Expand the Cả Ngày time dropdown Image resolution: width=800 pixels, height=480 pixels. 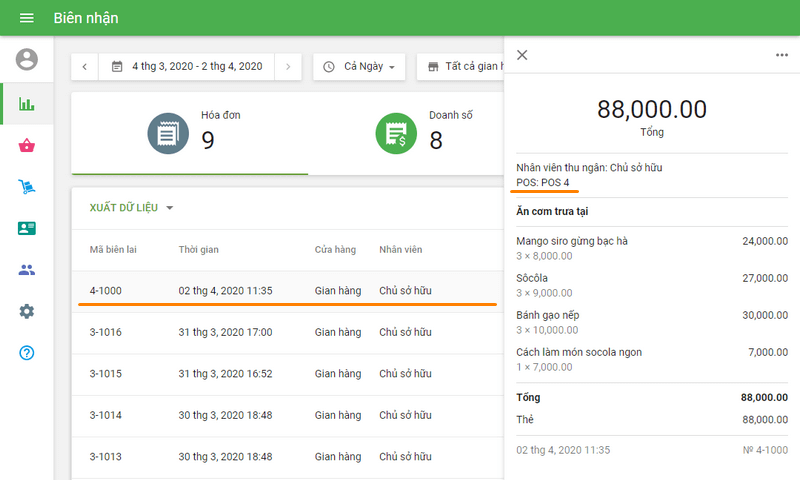pyautogui.click(x=359, y=67)
